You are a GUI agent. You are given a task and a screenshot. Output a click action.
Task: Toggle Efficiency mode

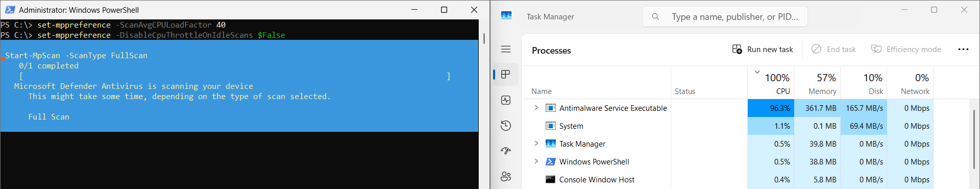point(906,49)
